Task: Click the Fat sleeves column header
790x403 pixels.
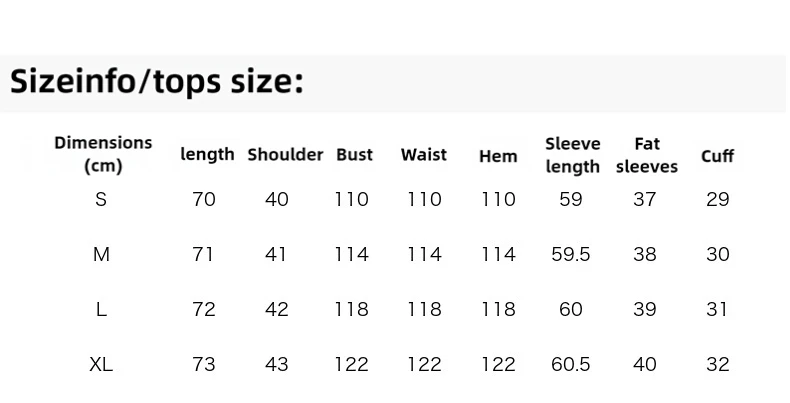Action: click(x=647, y=155)
